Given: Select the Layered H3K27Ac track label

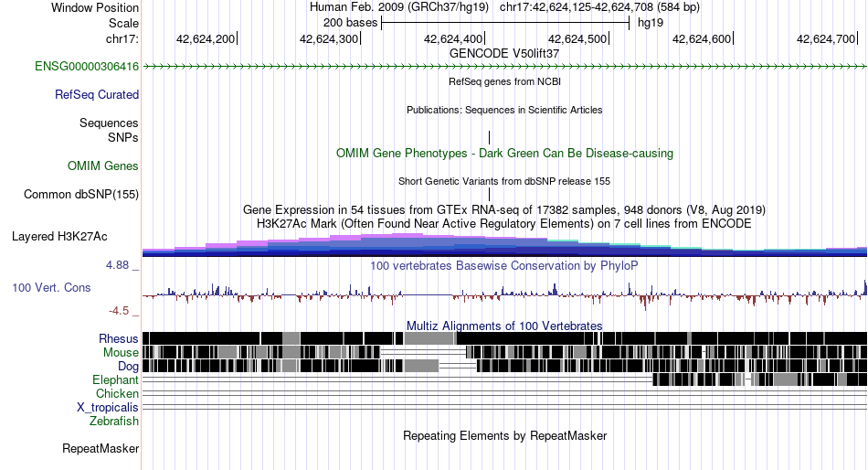Looking at the screenshot, I should point(59,237).
